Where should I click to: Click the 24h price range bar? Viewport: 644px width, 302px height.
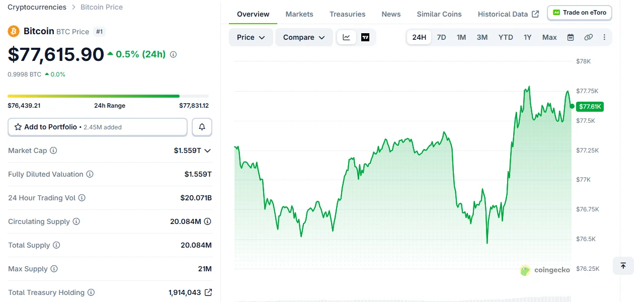click(108, 96)
